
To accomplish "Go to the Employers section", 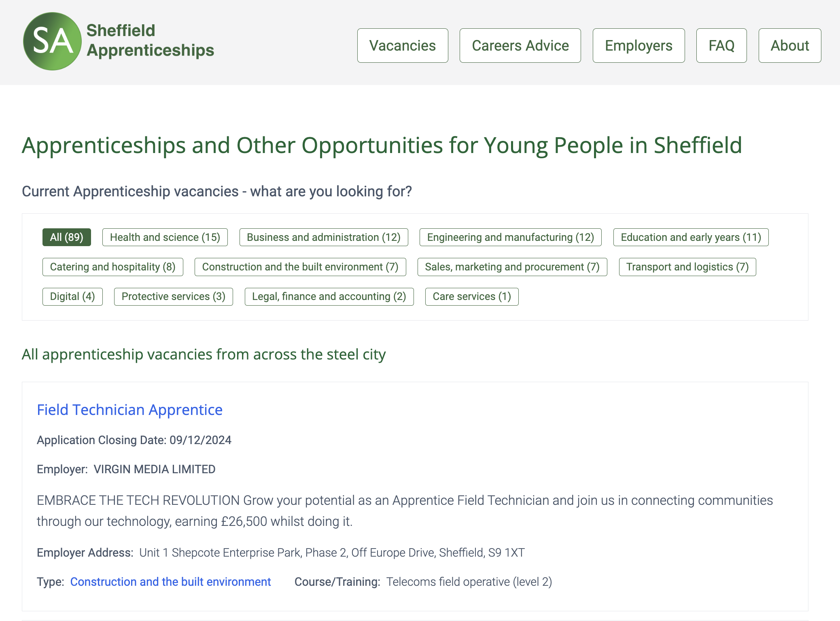I will pos(638,45).
